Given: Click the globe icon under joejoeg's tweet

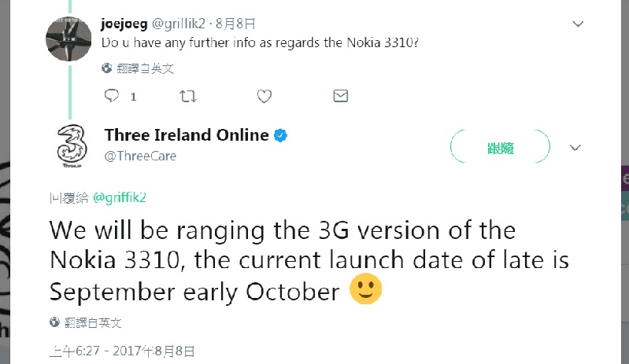Looking at the screenshot, I should pyautogui.click(x=107, y=68).
